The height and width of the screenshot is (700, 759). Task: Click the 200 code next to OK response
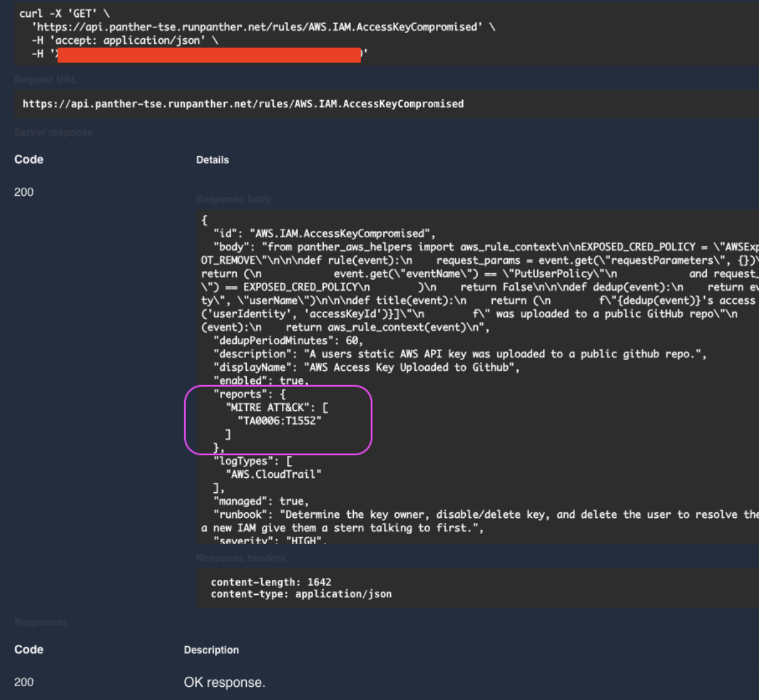[24, 682]
